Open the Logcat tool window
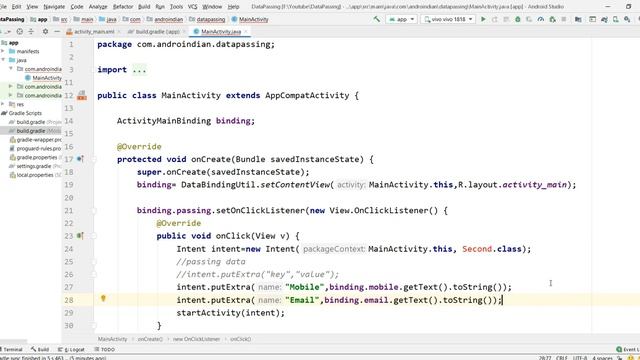 [71, 349]
